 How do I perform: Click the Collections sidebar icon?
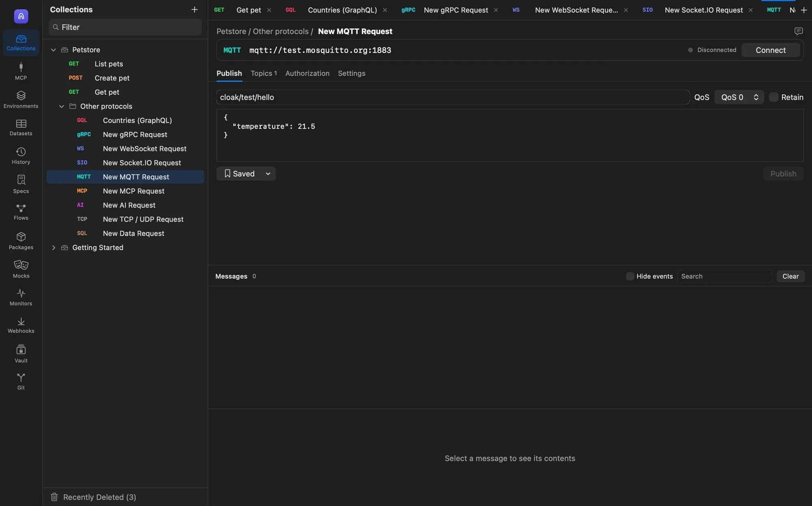(21, 43)
